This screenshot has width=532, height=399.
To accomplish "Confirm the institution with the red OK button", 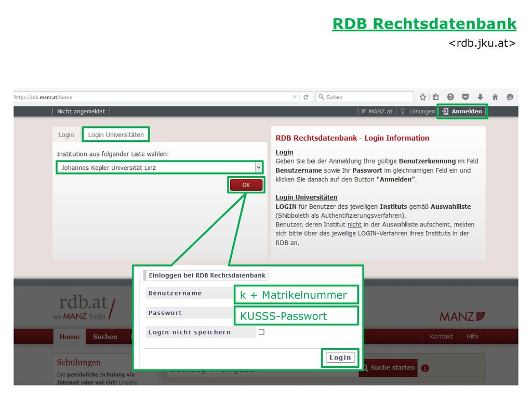I will pyautogui.click(x=246, y=185).
